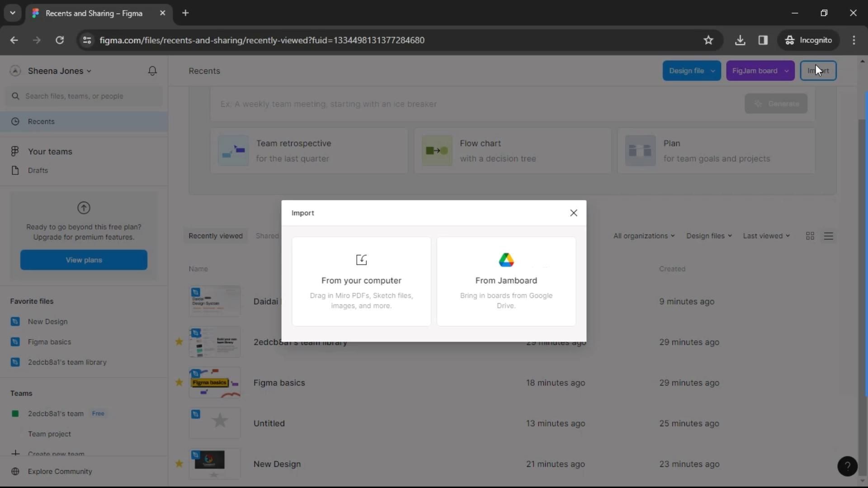
Task: Toggle favorite star on New Design row
Action: click(179, 464)
